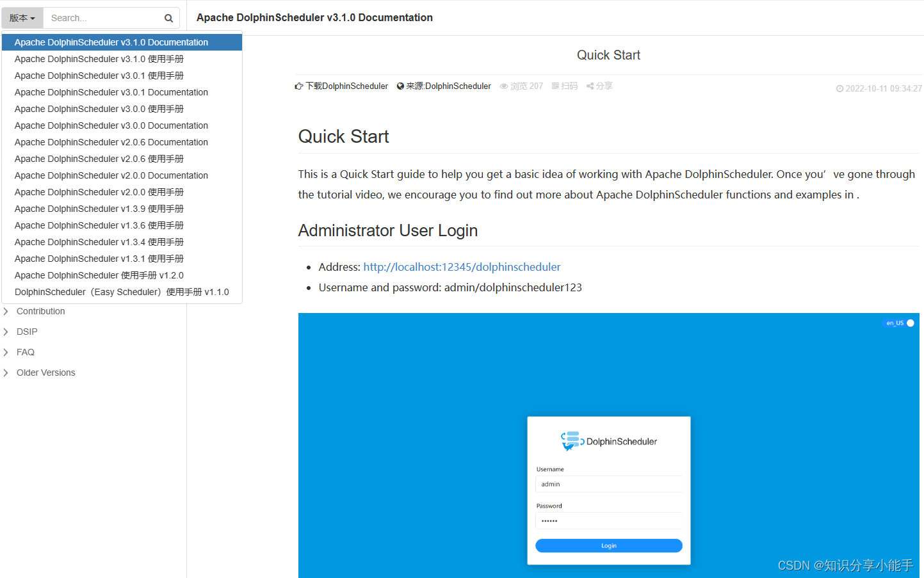Click the DolphinScheduler login screenshot image
Screen dimensions: 924x578
point(608,446)
